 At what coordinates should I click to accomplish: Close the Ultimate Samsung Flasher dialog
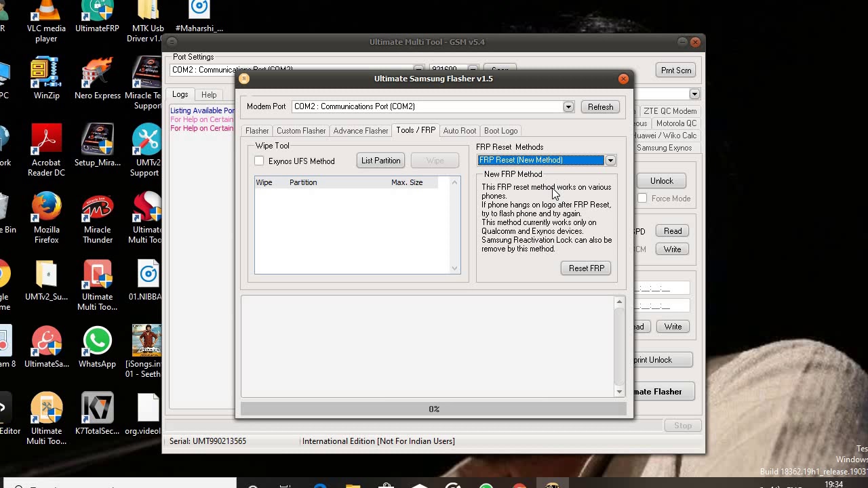[623, 79]
